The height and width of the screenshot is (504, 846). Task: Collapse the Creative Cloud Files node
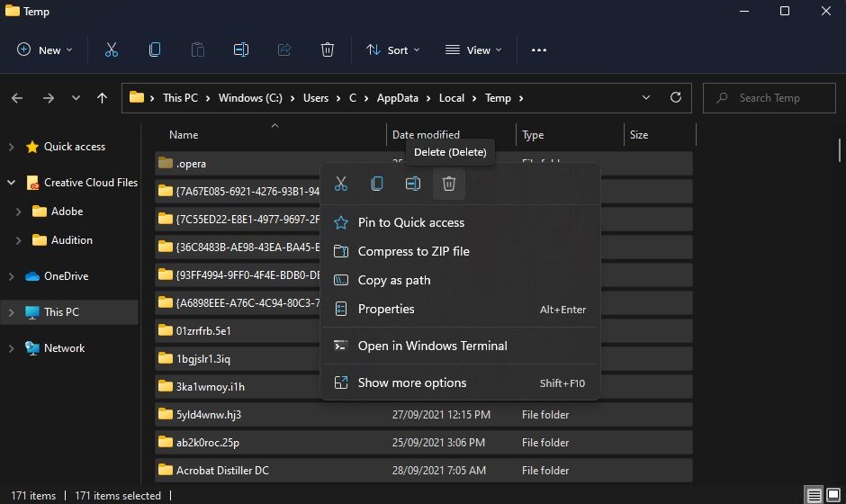click(x=12, y=183)
